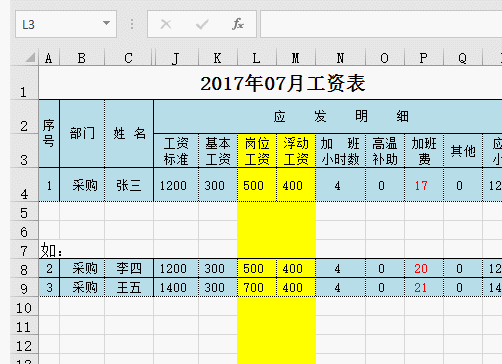
Task: Click the 1400 cell in 王五 row
Action: pos(176,287)
